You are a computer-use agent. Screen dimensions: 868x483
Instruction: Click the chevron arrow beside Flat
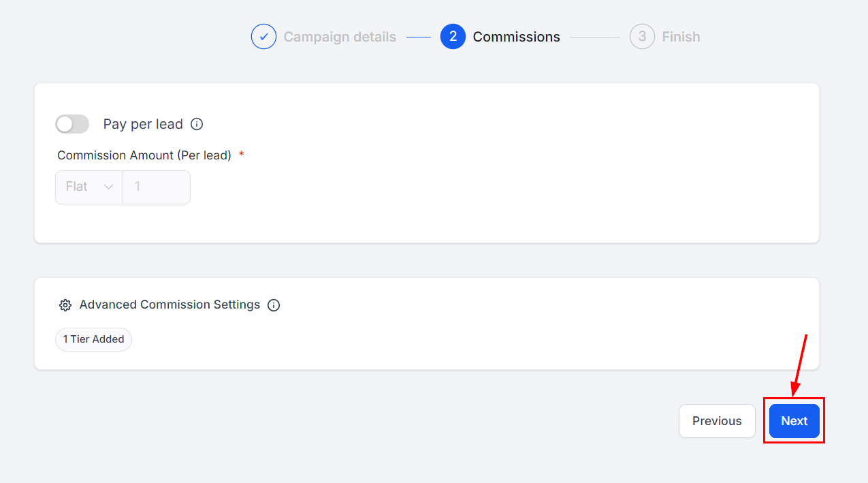click(x=108, y=187)
